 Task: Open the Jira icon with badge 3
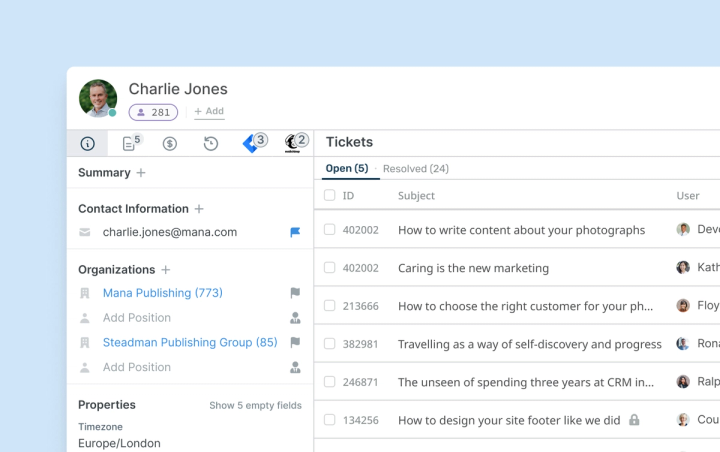254,143
